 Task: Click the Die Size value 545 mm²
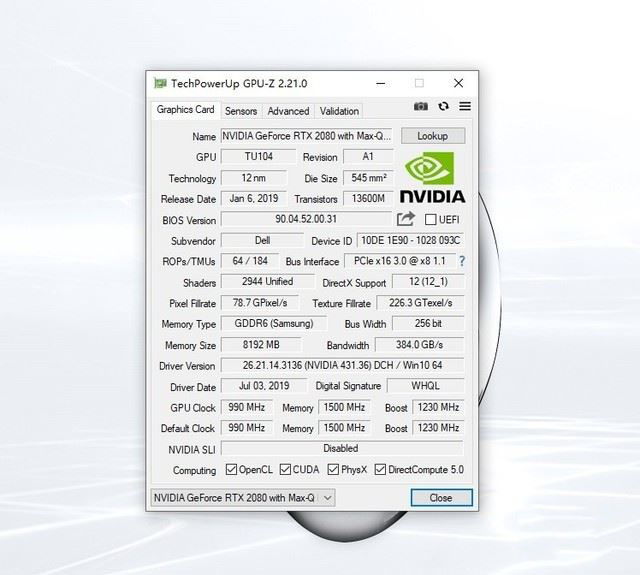(x=368, y=178)
